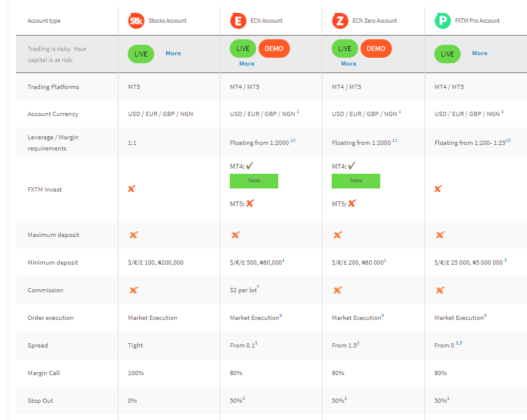The image size is (527, 420).
Task: Open a LIVE ECN Account
Action: [243, 49]
